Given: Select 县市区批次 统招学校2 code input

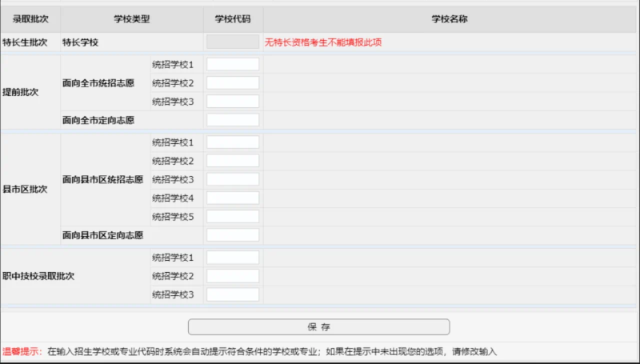Looking at the screenshot, I should click(x=232, y=161).
